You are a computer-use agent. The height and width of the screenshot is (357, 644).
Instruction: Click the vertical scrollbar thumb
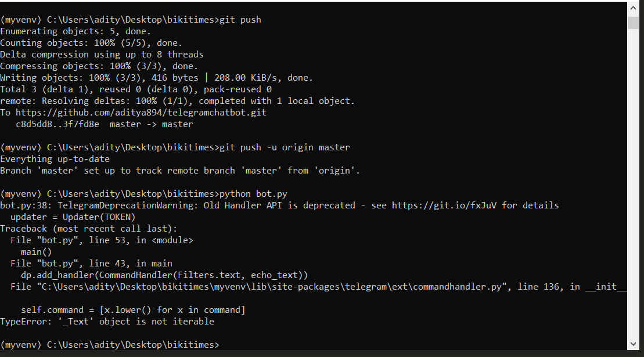click(633, 21)
